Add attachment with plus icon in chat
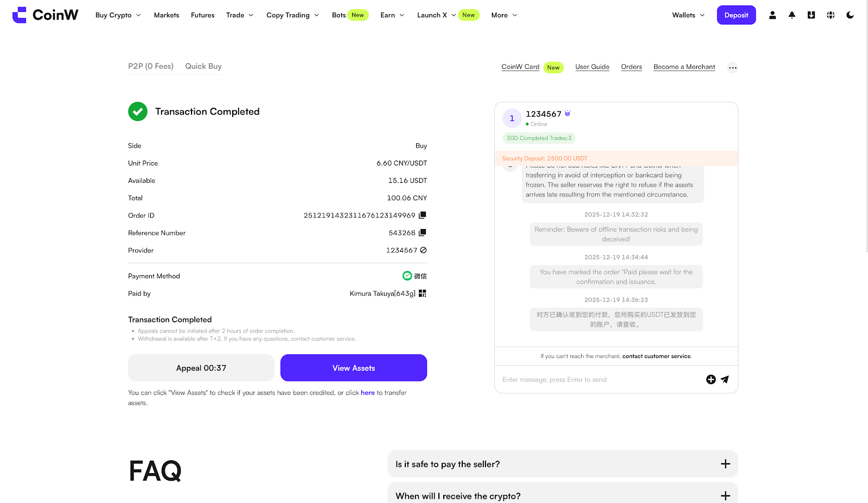Screen dimensions: 868x503 pos(711,379)
